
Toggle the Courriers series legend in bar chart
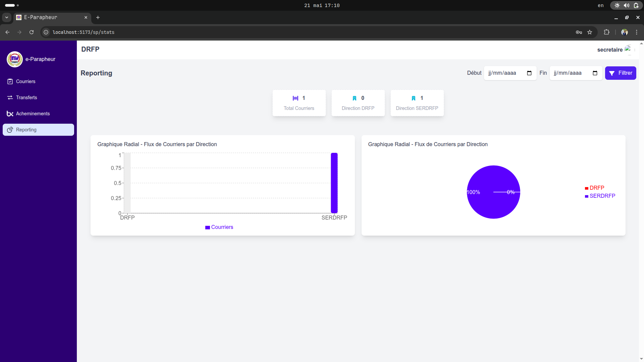(x=219, y=227)
